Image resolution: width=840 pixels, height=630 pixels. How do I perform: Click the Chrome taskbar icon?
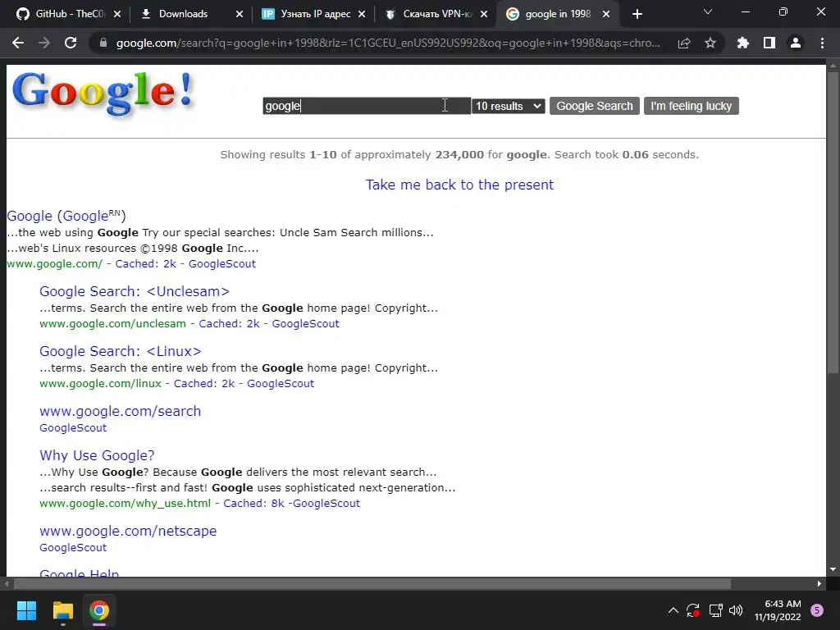(x=99, y=610)
